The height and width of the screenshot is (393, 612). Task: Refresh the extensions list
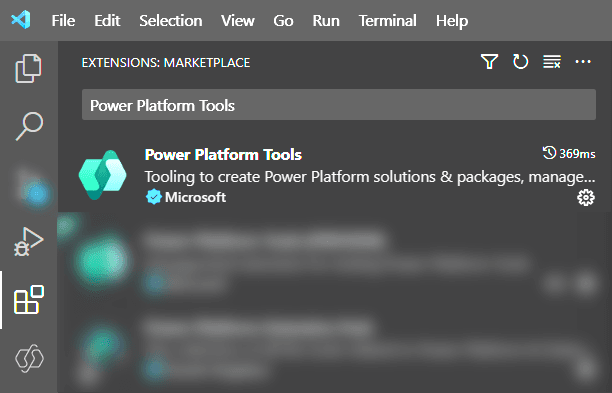click(x=520, y=62)
